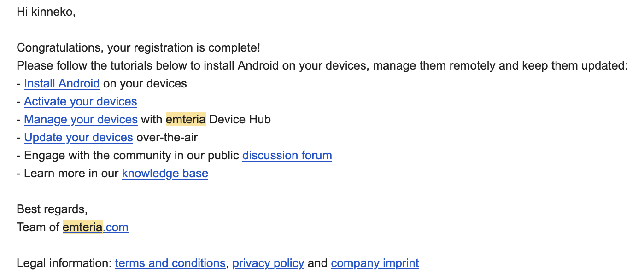Open the company imprint link
Screen dimensions: 644x279
coord(375,263)
